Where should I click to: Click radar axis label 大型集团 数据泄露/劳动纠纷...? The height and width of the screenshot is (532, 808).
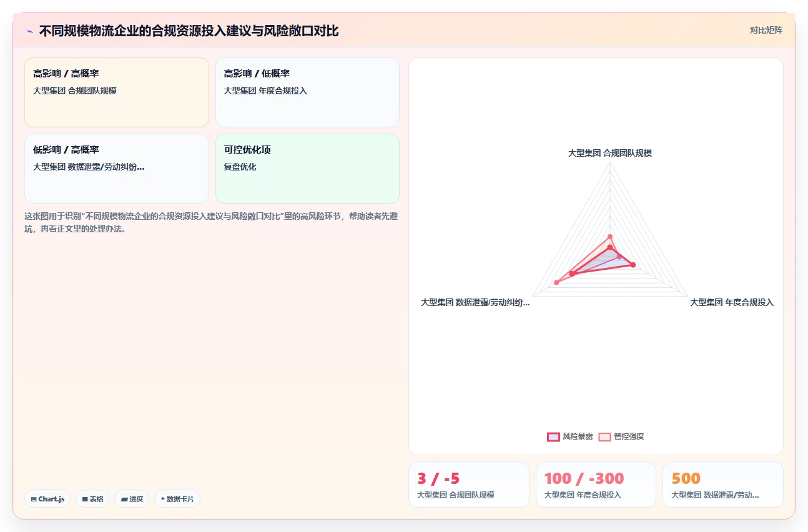point(475,302)
